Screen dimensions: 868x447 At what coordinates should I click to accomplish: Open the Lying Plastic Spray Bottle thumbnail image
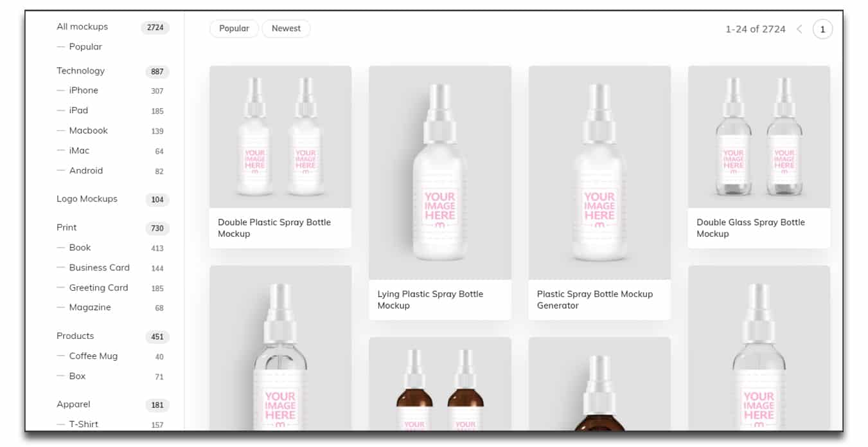click(439, 172)
